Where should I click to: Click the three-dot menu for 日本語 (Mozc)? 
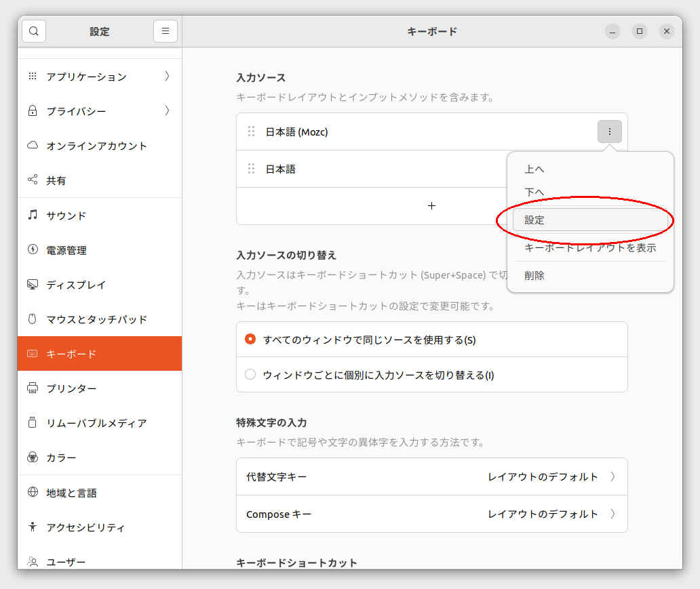609,131
